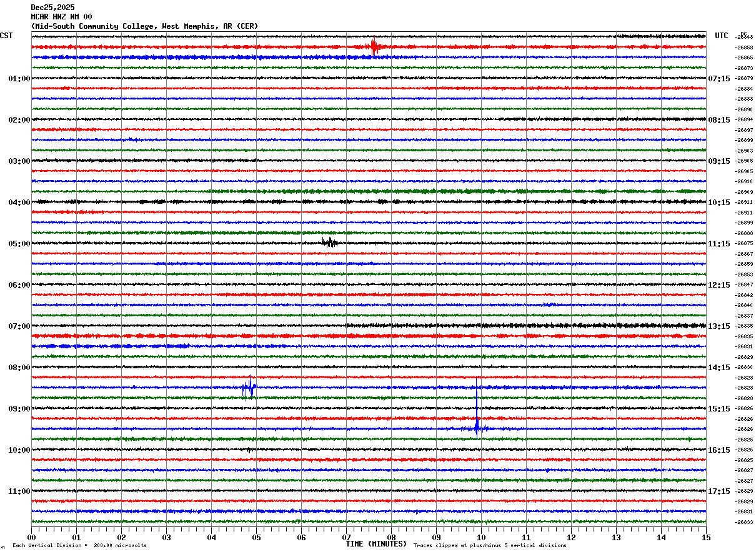Click the 07:15 UTC time label

tap(719, 79)
